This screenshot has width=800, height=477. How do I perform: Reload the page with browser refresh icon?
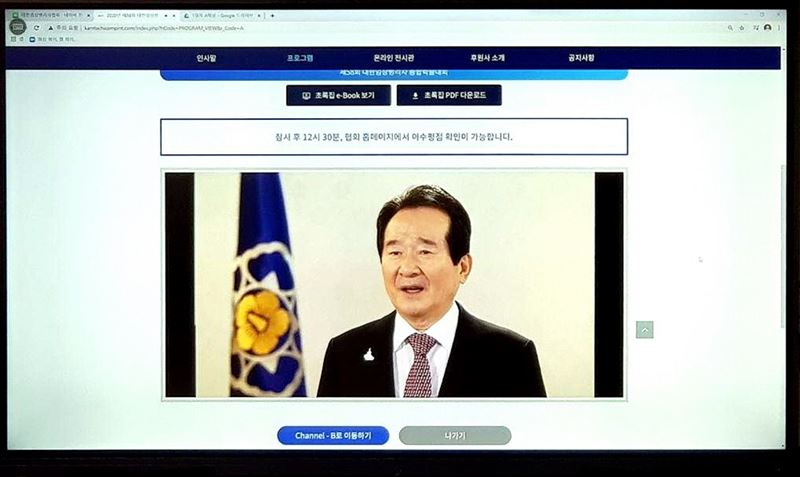(36, 28)
